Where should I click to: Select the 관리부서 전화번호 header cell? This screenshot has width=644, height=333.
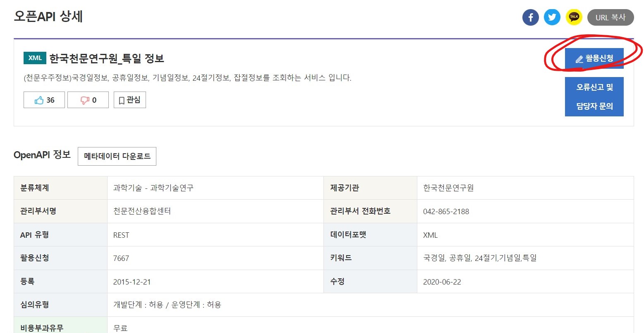[370, 211]
